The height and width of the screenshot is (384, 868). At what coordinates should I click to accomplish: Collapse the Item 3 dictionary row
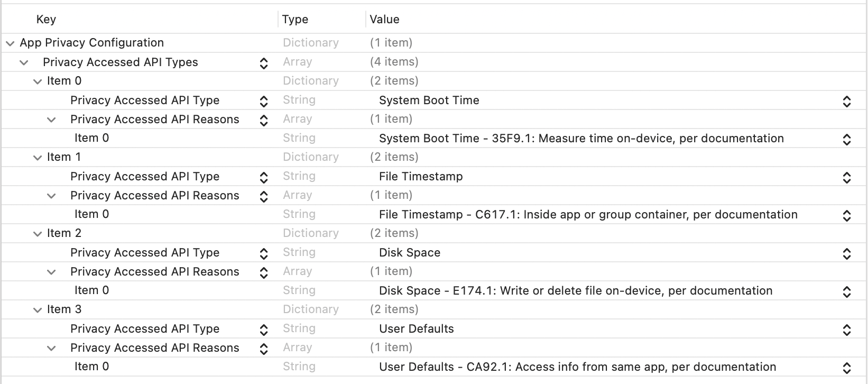pyautogui.click(x=38, y=310)
